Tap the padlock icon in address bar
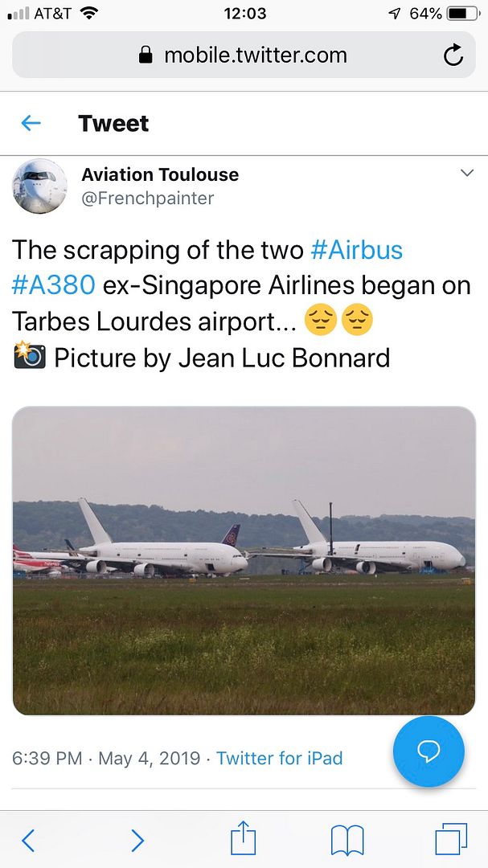488x868 pixels. point(146,55)
